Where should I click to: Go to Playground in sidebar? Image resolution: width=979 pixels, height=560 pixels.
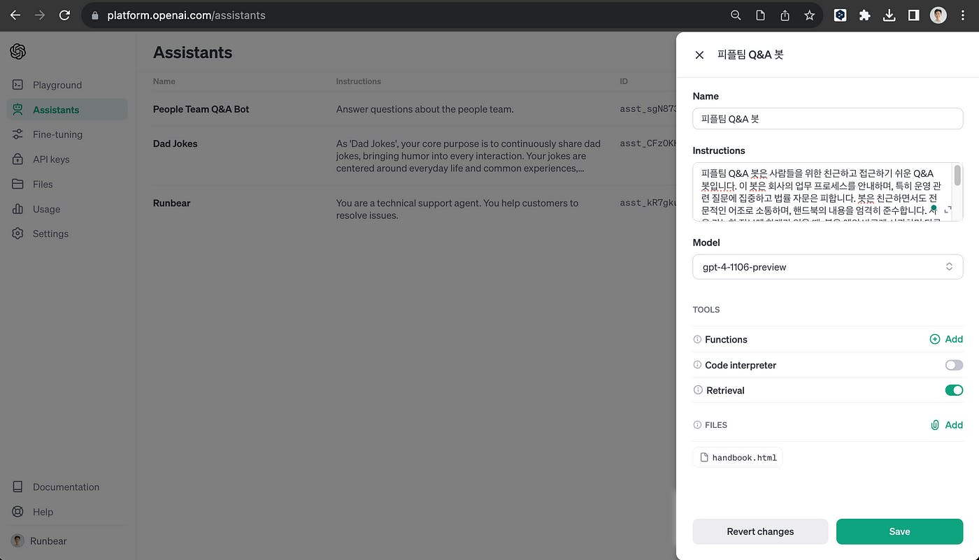point(57,85)
